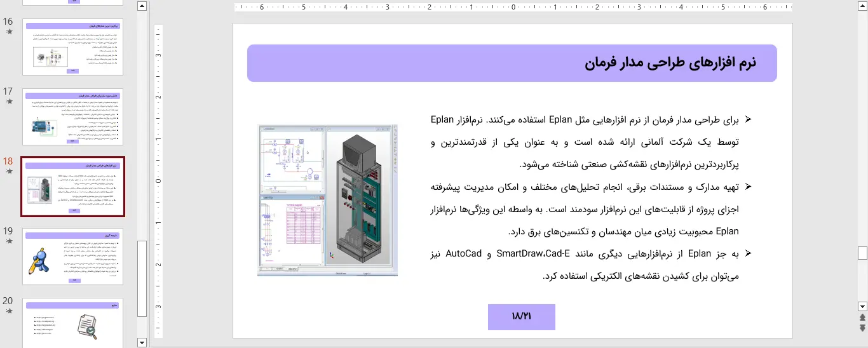Select slide 17 thumbnail with Arduino image
This screenshot has width=868, height=348.
[73, 117]
